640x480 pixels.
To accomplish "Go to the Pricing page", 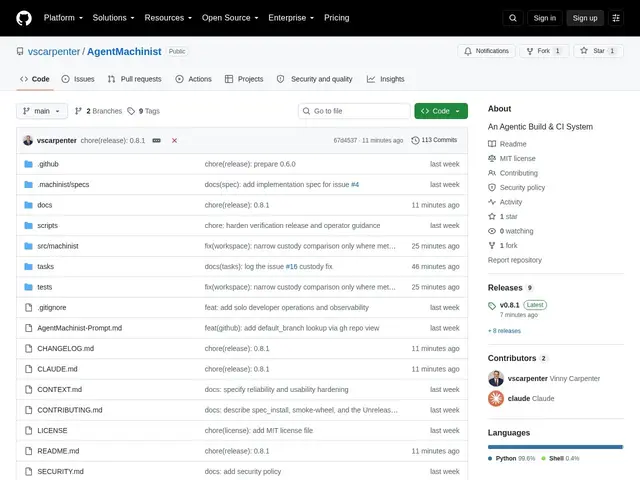I will click(337, 18).
